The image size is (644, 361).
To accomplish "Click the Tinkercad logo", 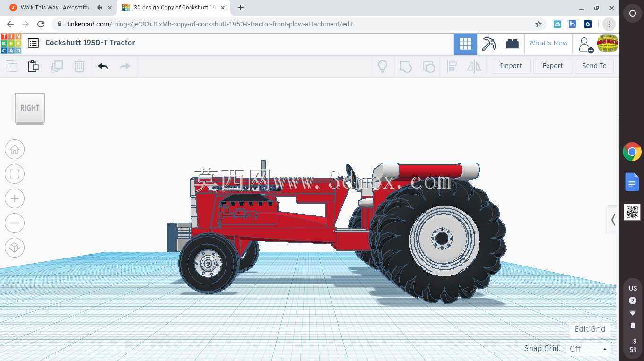I will (11, 43).
